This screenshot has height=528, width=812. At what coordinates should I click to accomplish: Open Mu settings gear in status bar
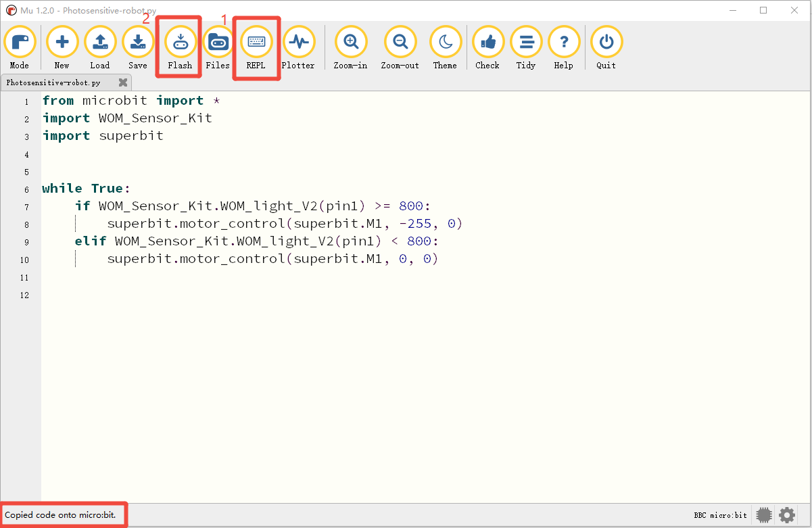coord(786,515)
